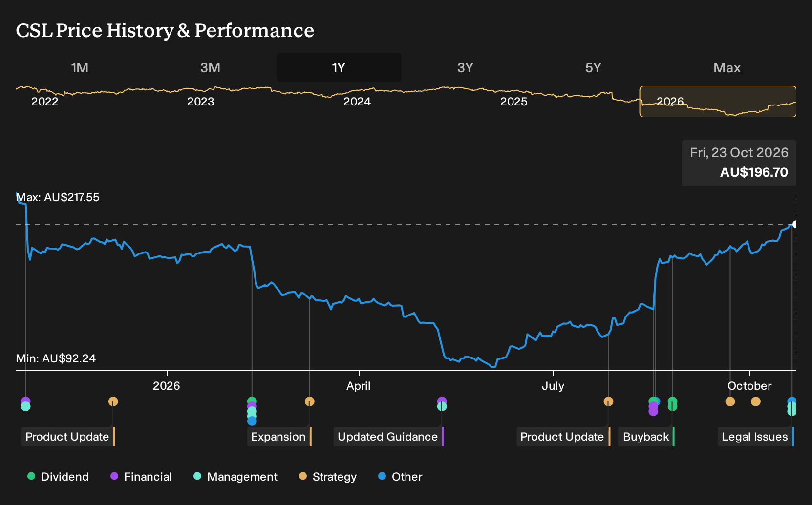
Task: Click the teal Management dot at chart start
Action: pos(25,406)
